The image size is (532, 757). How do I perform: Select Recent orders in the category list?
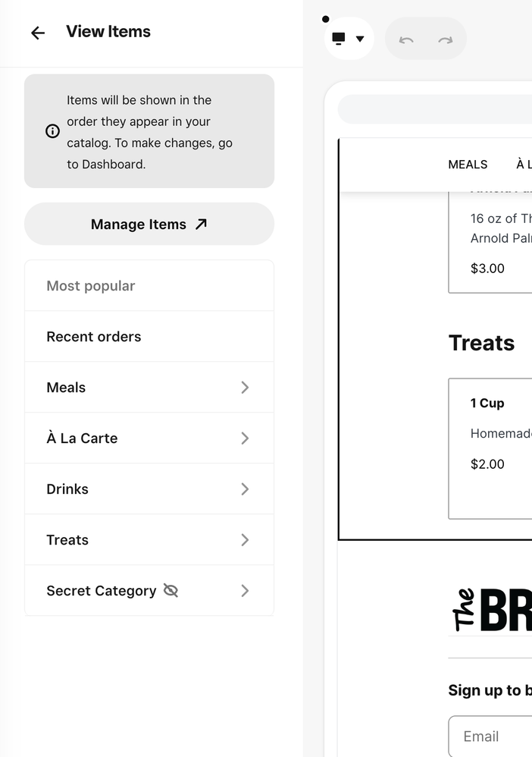click(x=94, y=337)
